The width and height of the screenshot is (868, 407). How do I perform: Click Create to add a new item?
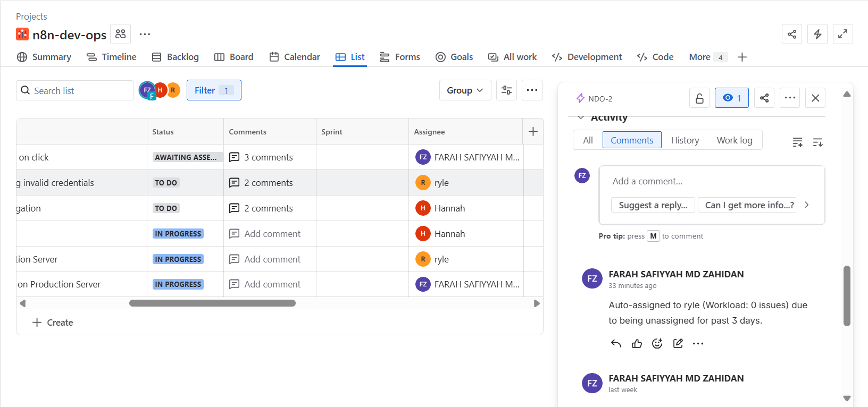coord(53,323)
